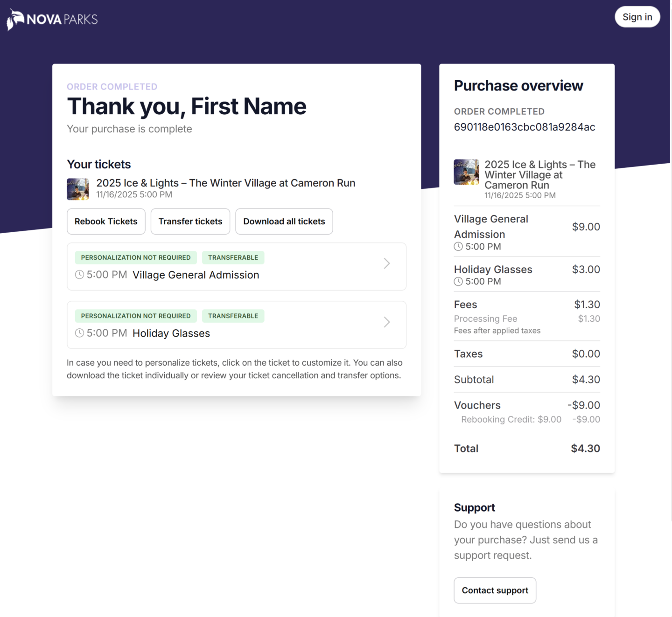Expand the Holiday Glasses ticket details
This screenshot has height=617, width=672.
pyautogui.click(x=386, y=322)
